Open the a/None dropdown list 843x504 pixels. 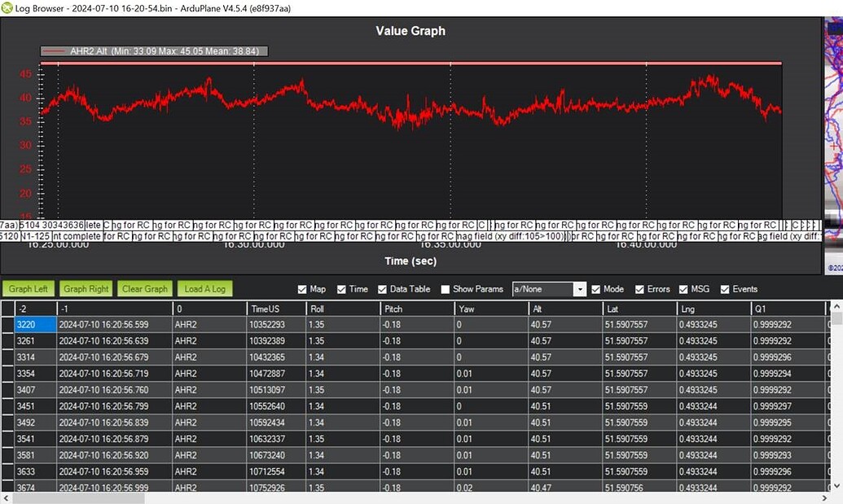(x=579, y=288)
